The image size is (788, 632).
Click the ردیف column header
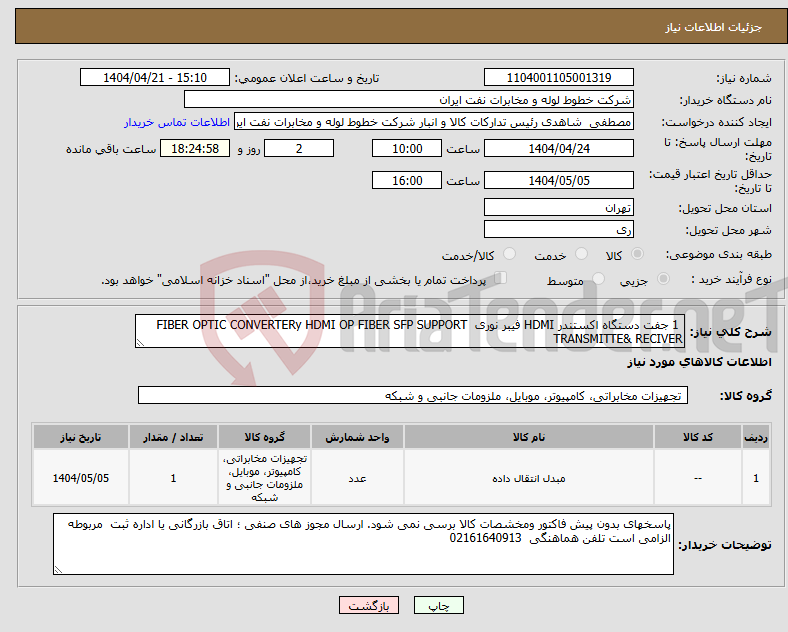756,437
